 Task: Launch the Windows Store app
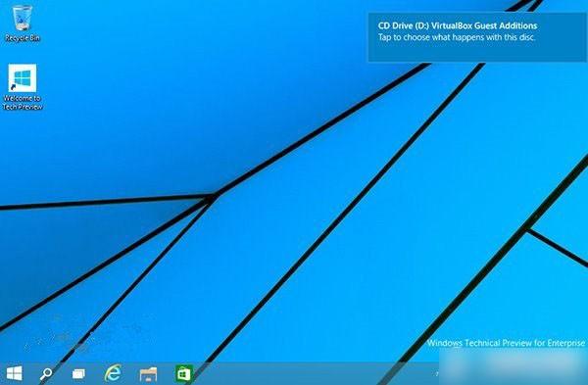184,373
